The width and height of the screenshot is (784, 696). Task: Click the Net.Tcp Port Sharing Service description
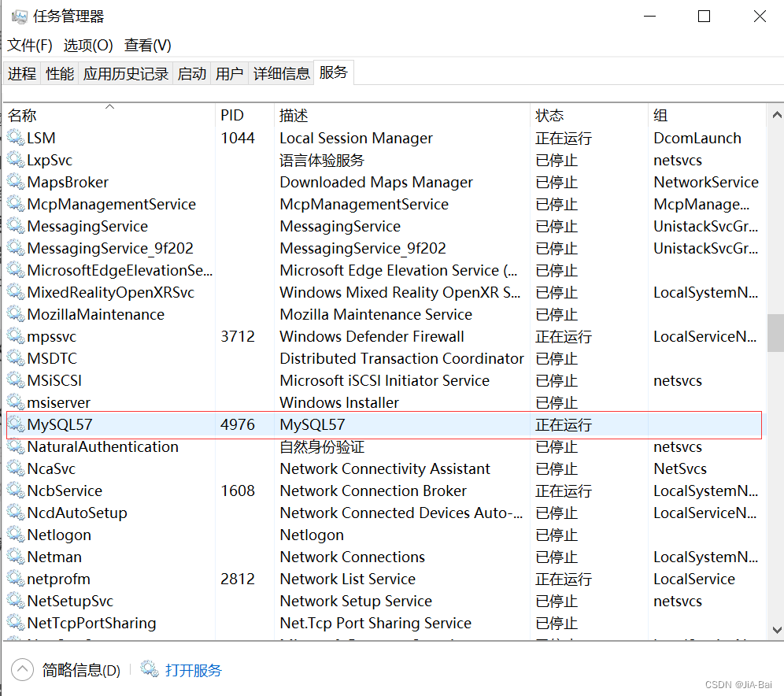375,623
